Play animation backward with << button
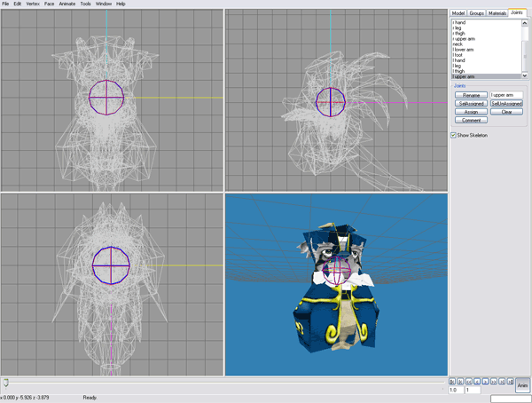This screenshot has width=532, height=403. 468,382
